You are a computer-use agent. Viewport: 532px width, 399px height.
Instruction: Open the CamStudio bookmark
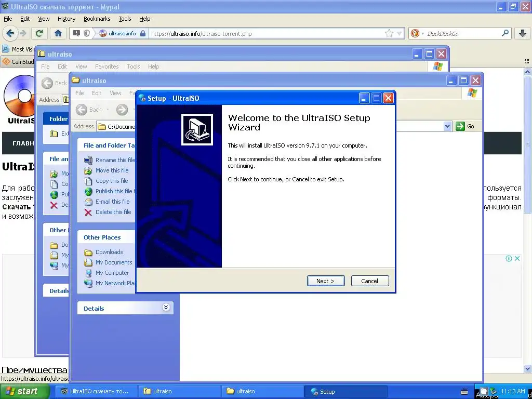point(18,62)
